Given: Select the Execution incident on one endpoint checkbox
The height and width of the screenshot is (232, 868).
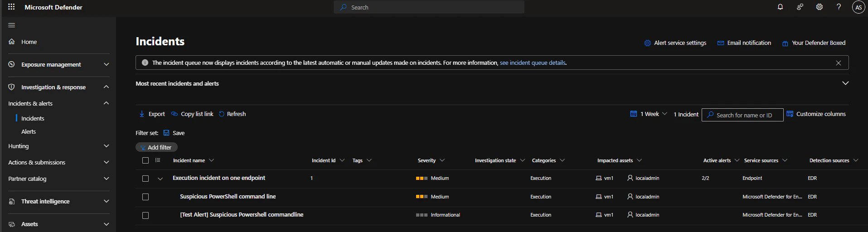Looking at the screenshot, I should (145, 179).
